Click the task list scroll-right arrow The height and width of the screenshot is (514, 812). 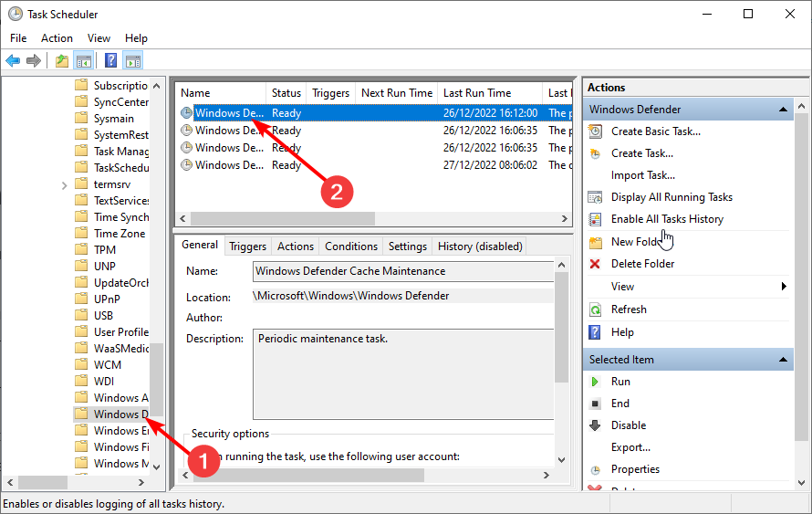click(x=565, y=219)
